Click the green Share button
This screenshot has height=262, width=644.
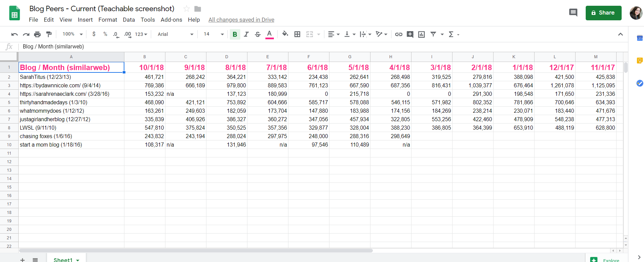point(603,13)
